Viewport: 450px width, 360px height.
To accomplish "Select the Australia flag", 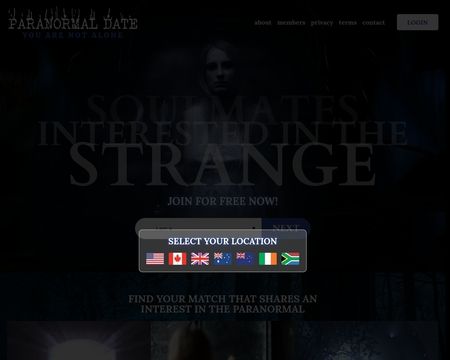I will tap(223, 259).
